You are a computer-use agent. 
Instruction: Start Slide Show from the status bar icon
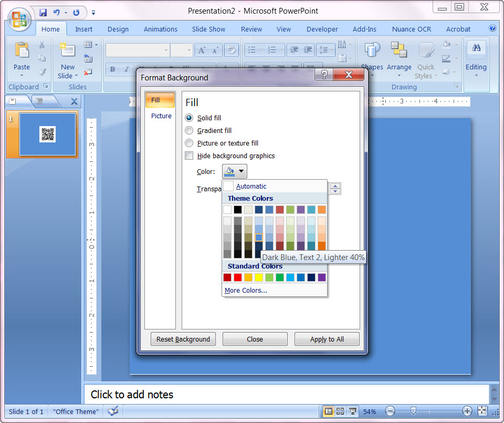(353, 411)
